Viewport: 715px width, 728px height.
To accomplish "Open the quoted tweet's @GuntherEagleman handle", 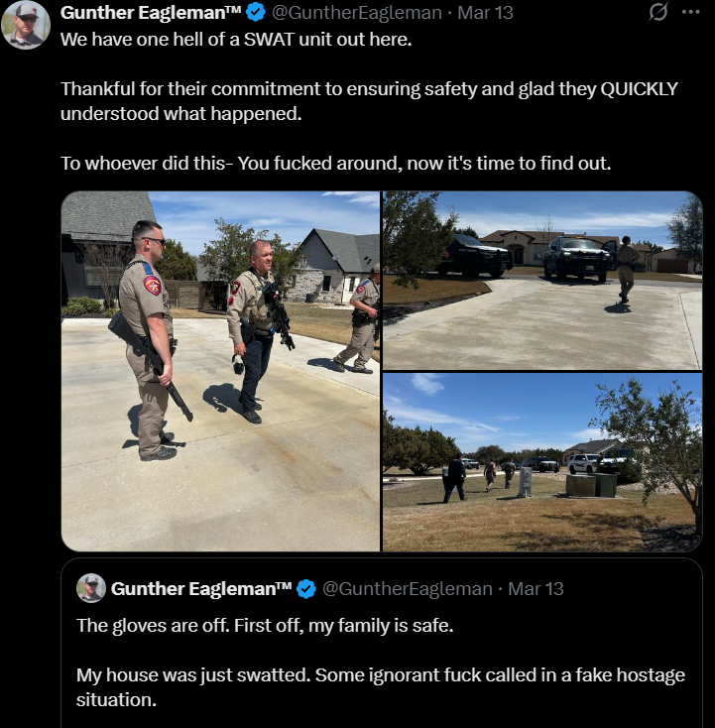I will tap(408, 589).
